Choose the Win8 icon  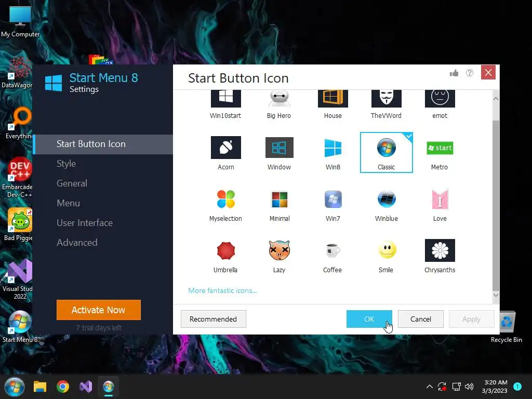[332, 153]
